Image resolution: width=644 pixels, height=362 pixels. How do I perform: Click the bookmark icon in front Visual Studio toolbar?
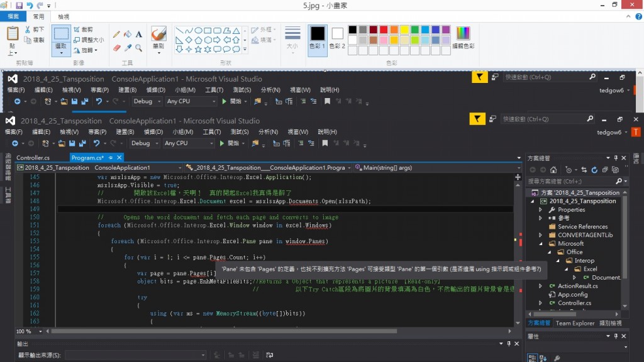pos(325,143)
